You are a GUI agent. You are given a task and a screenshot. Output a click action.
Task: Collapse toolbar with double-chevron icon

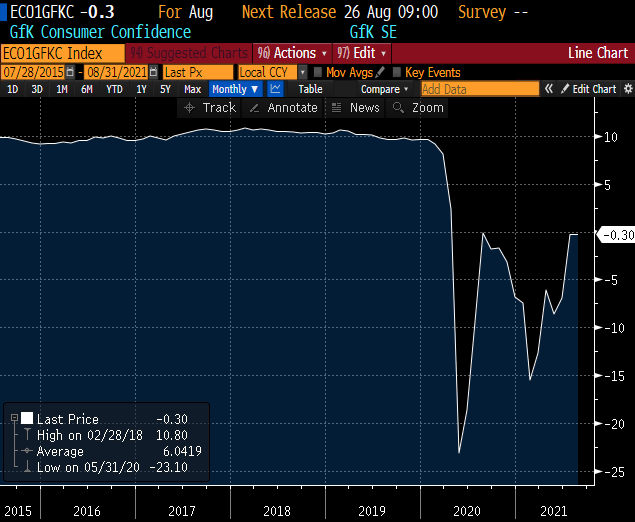tap(549, 89)
